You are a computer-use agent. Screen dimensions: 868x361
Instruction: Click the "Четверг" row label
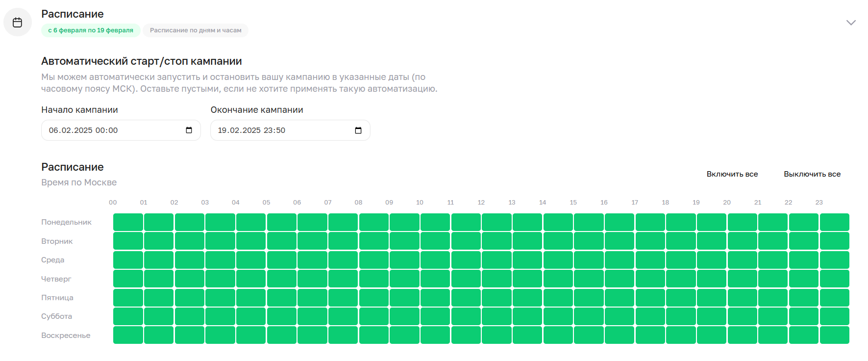point(56,279)
